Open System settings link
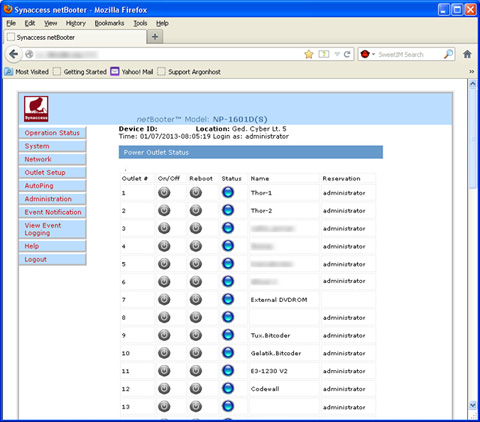This screenshot has width=480, height=422. [x=52, y=146]
